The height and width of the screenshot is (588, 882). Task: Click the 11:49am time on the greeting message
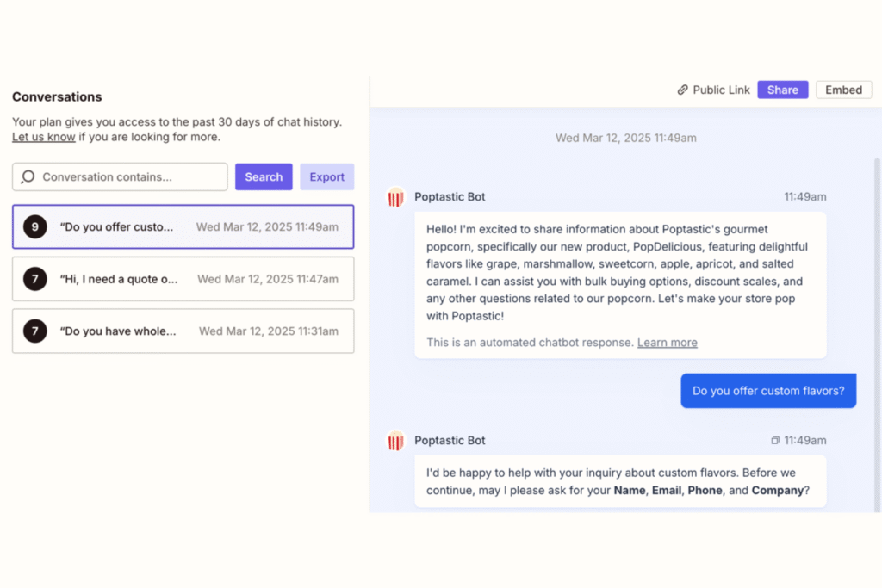[805, 197]
